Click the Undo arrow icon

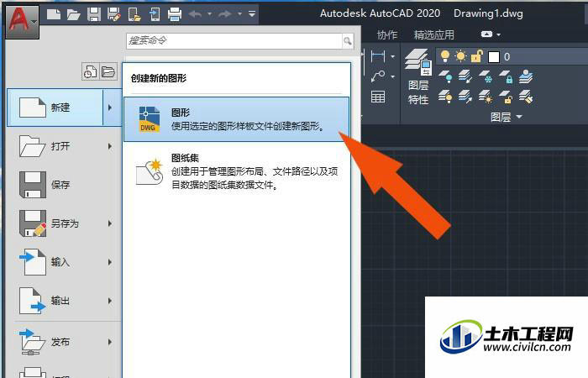(x=196, y=14)
